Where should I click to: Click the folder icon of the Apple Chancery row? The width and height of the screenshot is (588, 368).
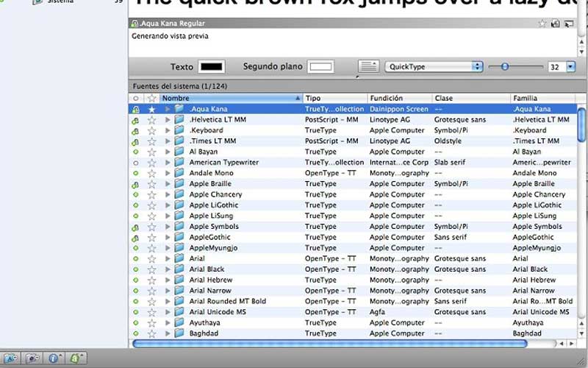pos(179,194)
